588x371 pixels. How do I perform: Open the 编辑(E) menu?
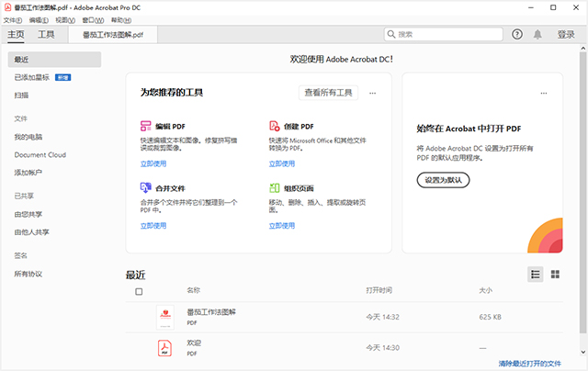click(39, 20)
